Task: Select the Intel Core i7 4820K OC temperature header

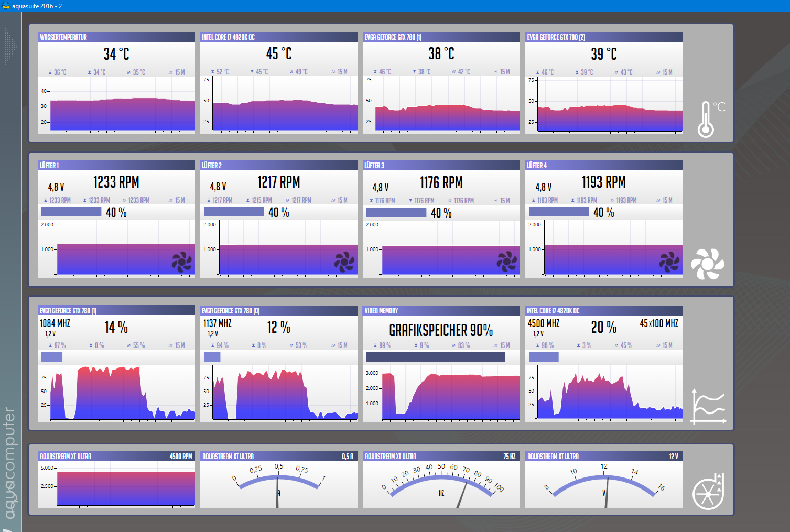Action: click(x=279, y=37)
